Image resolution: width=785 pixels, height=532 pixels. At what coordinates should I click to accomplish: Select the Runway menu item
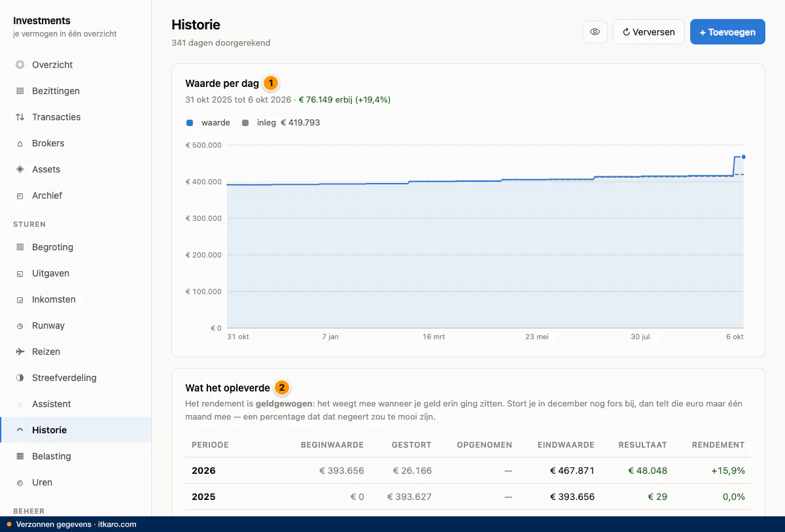coord(76,325)
